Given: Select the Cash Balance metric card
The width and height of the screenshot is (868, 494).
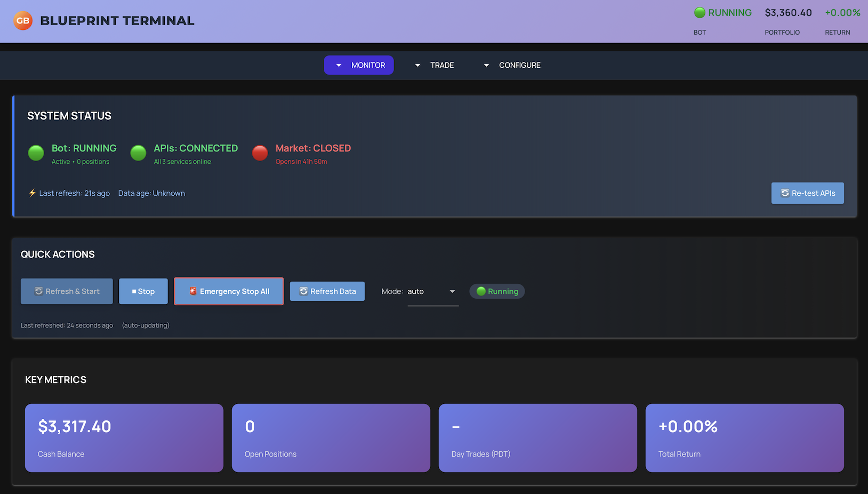Looking at the screenshot, I should click(124, 438).
